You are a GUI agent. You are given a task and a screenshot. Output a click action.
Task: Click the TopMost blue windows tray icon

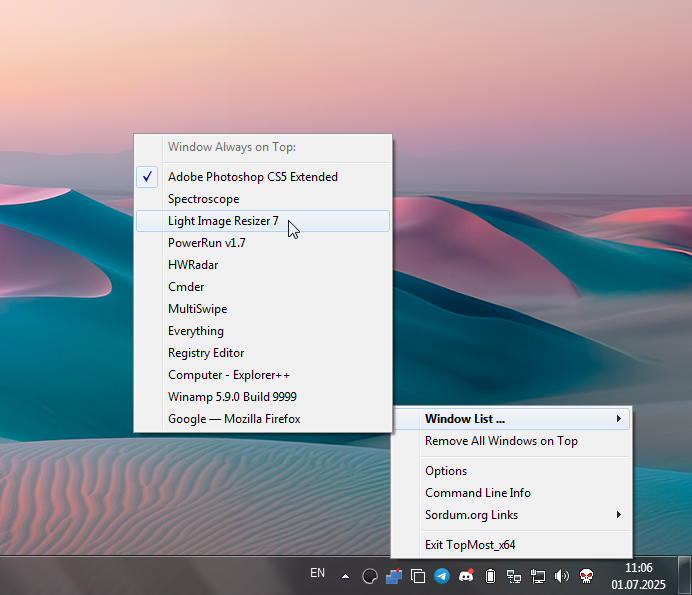tap(394, 576)
